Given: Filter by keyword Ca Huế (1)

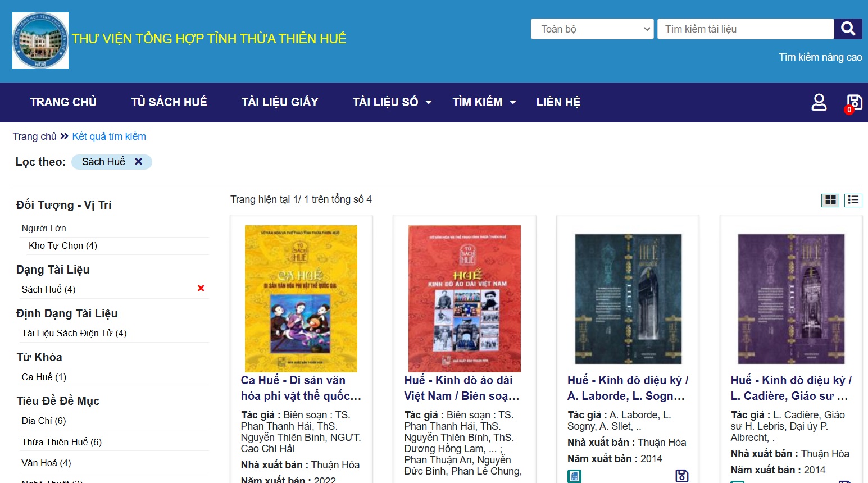Looking at the screenshot, I should [44, 377].
